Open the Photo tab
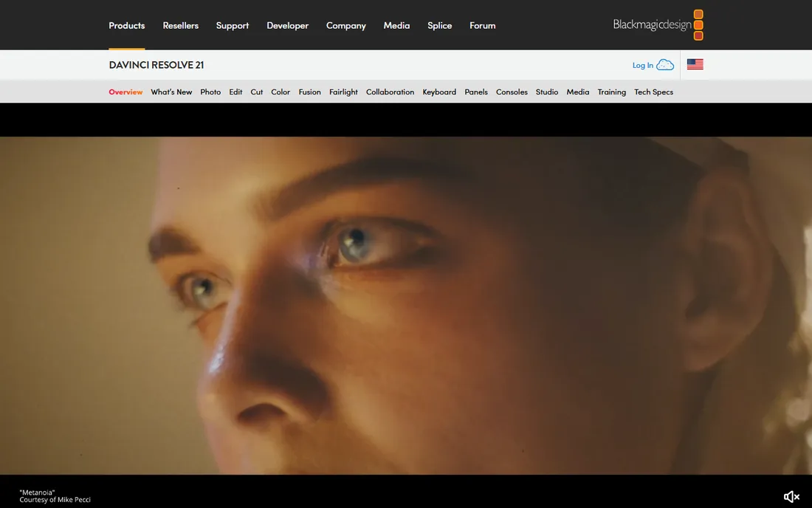The height and width of the screenshot is (508, 812). 210,92
